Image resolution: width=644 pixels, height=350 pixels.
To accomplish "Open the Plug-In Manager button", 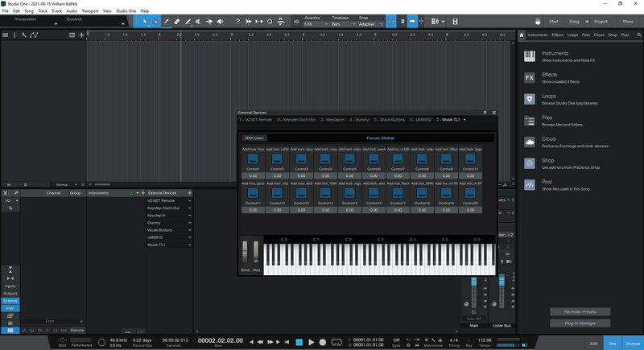I will coord(580,323).
